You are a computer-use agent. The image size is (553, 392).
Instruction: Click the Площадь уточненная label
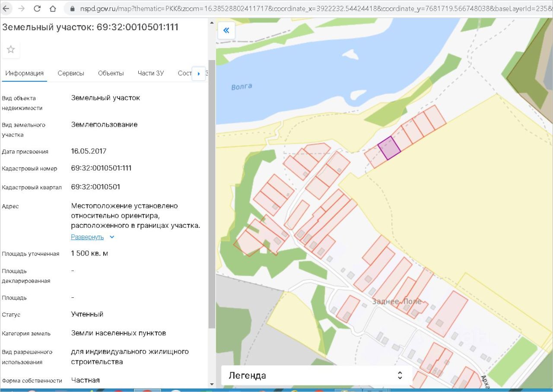(31, 254)
